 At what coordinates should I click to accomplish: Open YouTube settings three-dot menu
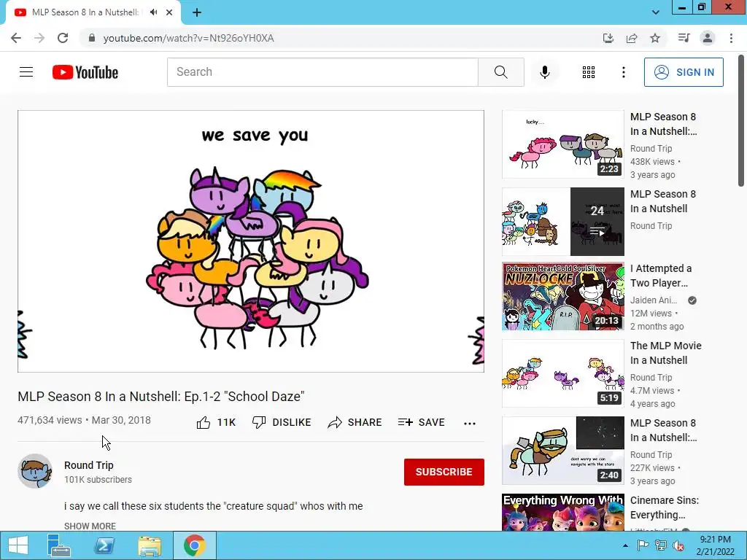(623, 72)
